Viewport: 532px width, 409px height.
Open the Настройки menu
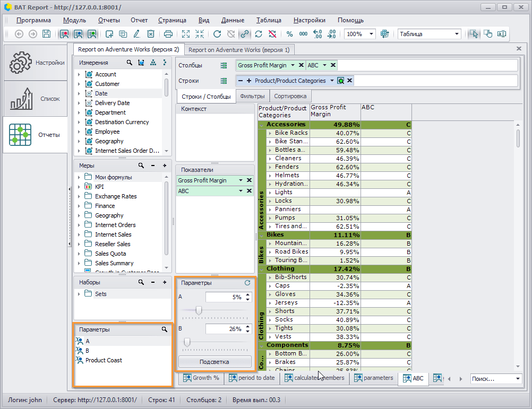[309, 20]
